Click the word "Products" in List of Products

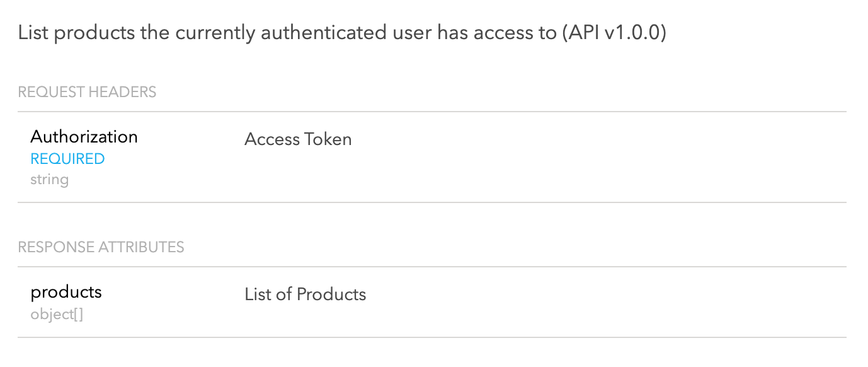tap(331, 294)
